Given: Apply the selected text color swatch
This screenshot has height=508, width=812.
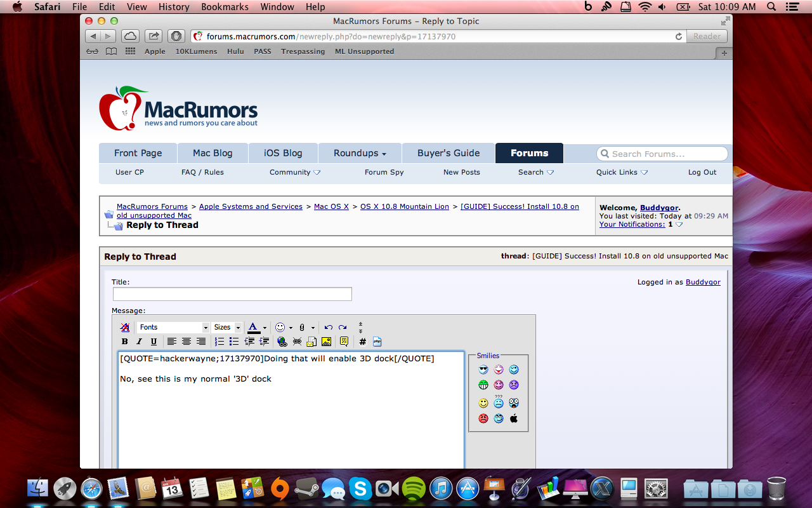Looking at the screenshot, I should (x=254, y=328).
